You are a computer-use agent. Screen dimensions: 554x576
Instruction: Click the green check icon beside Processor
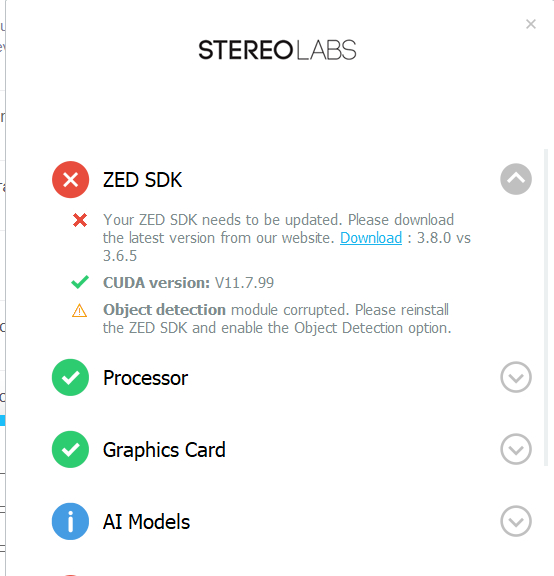pyautogui.click(x=71, y=377)
